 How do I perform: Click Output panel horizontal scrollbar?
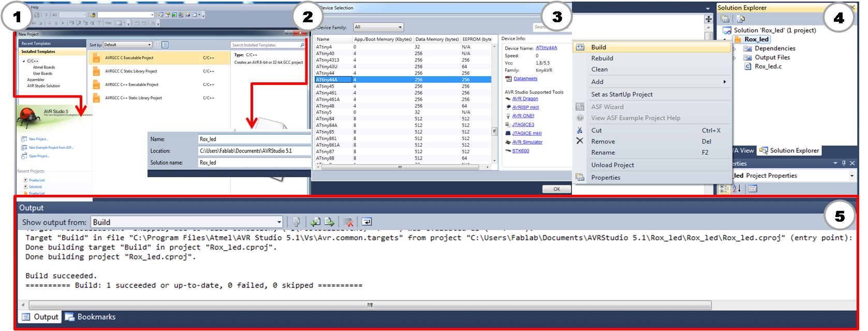point(370,305)
